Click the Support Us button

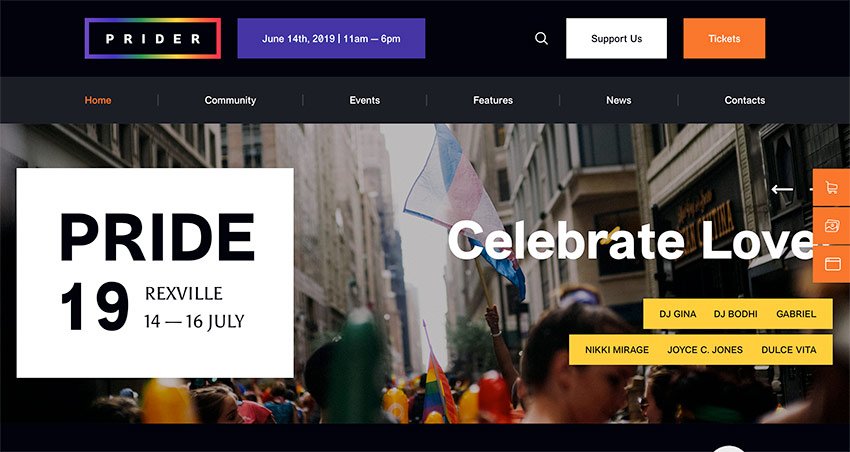click(x=616, y=38)
